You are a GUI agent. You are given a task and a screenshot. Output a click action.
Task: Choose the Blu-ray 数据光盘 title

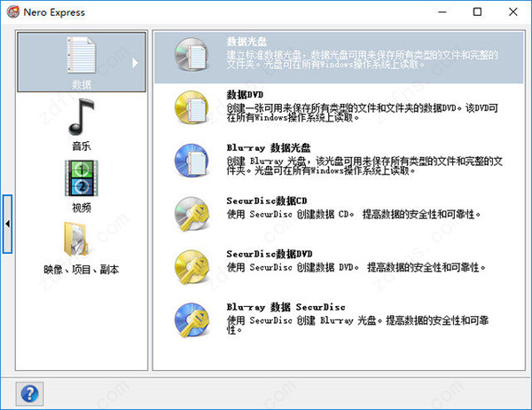269,148
